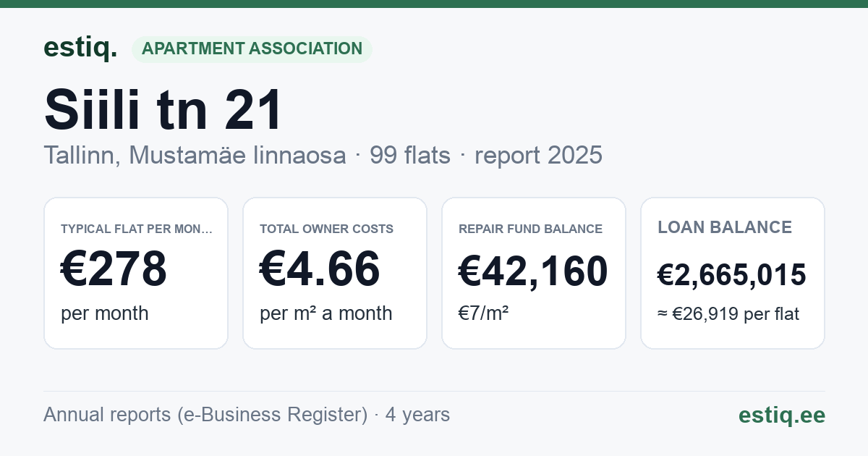Click the €7/m² text
This screenshot has height=456, width=868.
[x=483, y=313]
